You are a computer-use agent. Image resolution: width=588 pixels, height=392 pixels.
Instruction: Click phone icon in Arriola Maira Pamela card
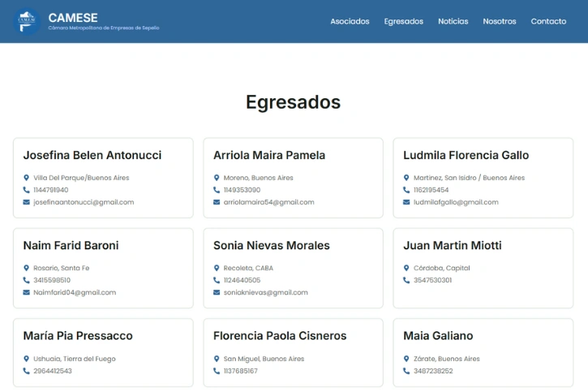coord(217,190)
